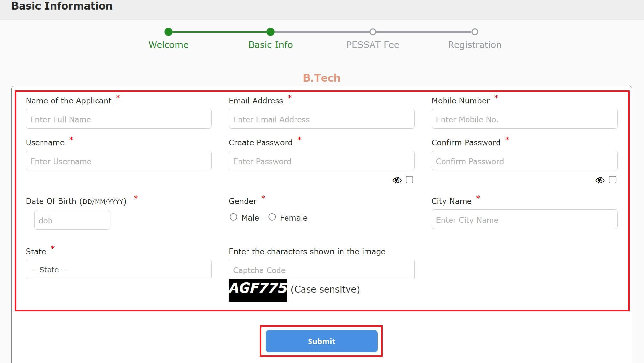Click the eye icon under Create Password
The image size is (644, 363).
[x=397, y=180]
